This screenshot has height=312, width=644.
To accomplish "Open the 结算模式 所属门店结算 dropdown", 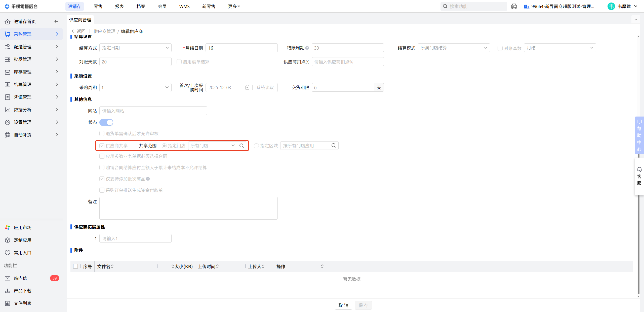I will (454, 48).
